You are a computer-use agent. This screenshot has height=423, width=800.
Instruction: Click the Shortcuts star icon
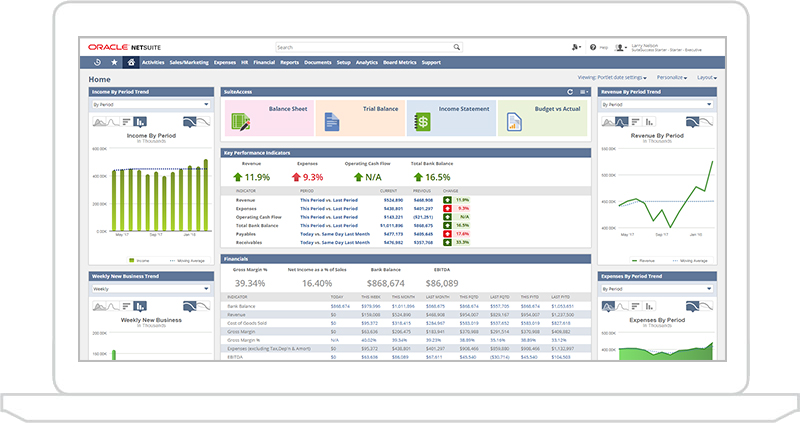click(114, 62)
